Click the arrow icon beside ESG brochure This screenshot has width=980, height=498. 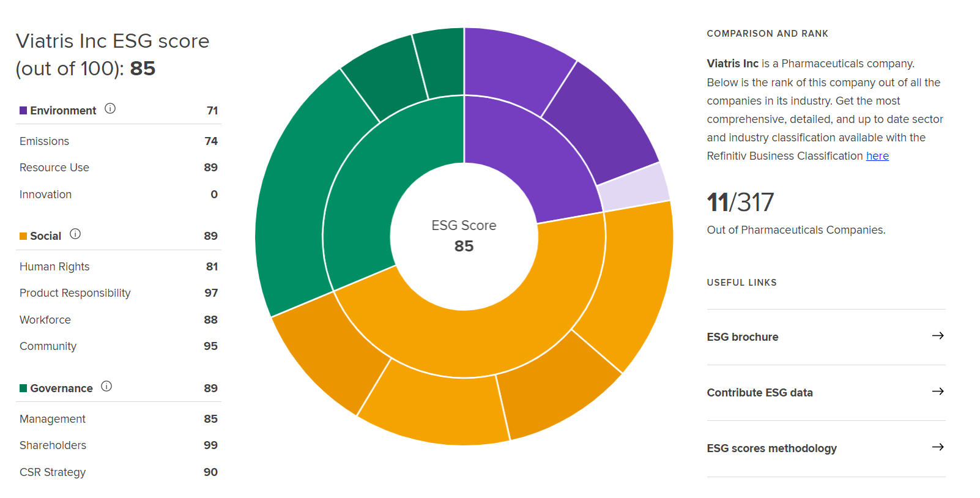click(938, 336)
